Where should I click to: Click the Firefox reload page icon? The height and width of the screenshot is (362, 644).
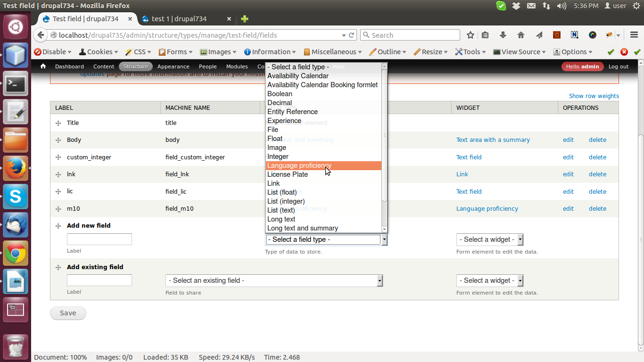click(x=351, y=35)
